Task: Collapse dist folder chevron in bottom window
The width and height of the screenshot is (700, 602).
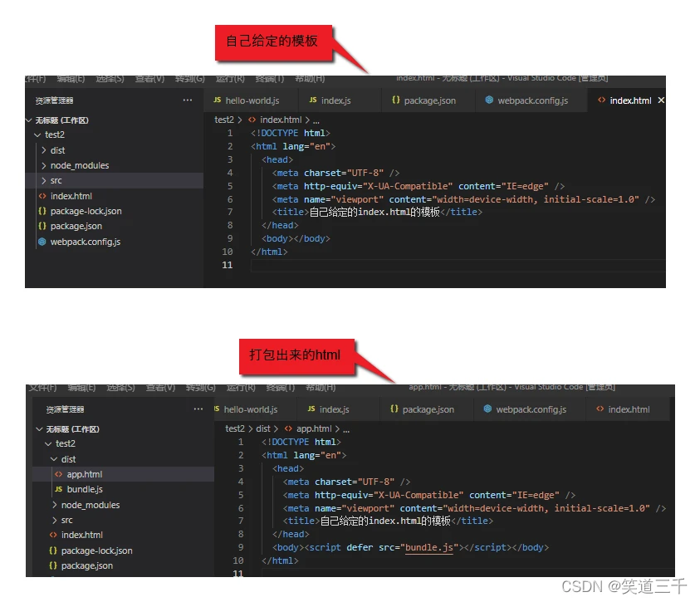Action: point(54,458)
